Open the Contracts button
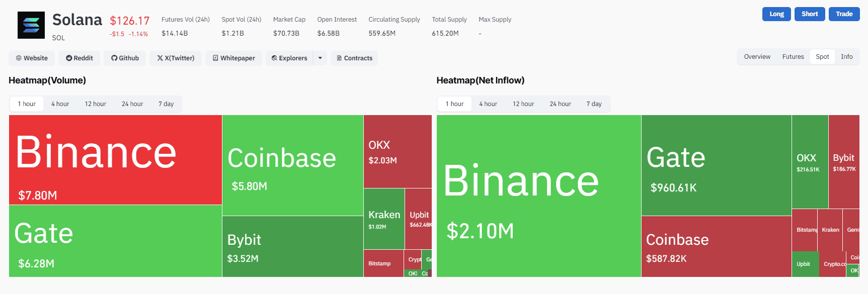 tap(354, 58)
